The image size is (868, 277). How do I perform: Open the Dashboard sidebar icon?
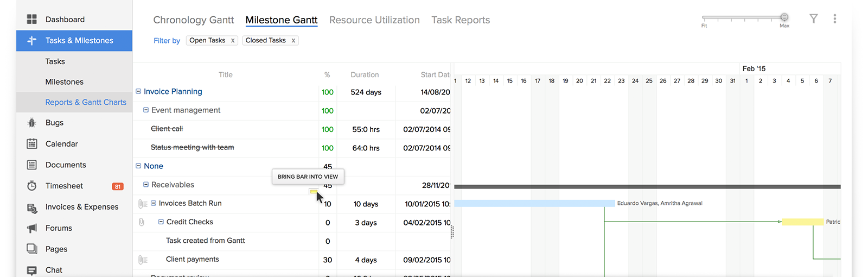pyautogui.click(x=32, y=20)
